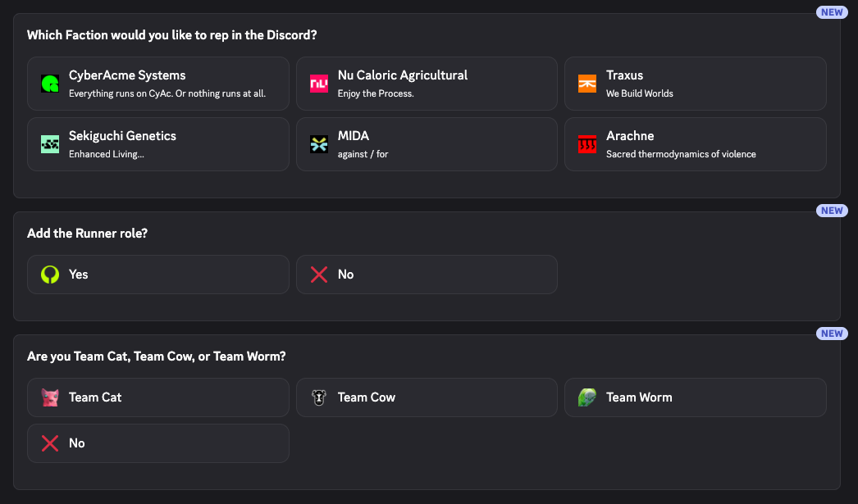The height and width of the screenshot is (504, 858).
Task: Choose Yes to add the Runner role
Action: (157, 275)
